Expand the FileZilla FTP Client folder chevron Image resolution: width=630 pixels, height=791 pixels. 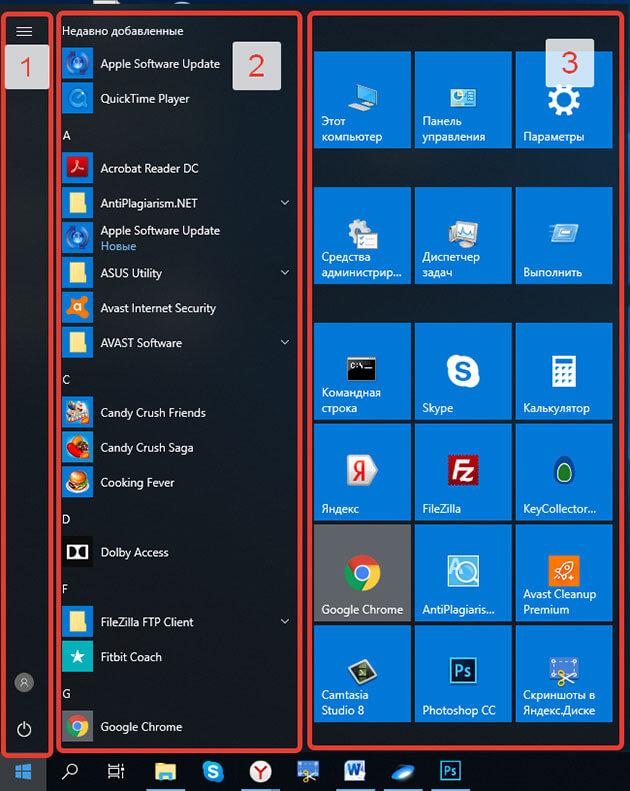(x=285, y=622)
